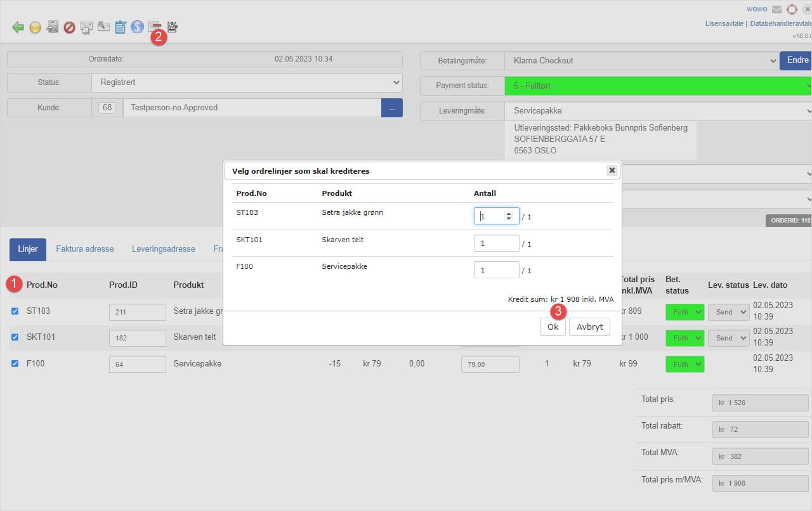Viewport: 812px width, 511px height.
Task: Click the green back arrow icon
Action: point(18,27)
